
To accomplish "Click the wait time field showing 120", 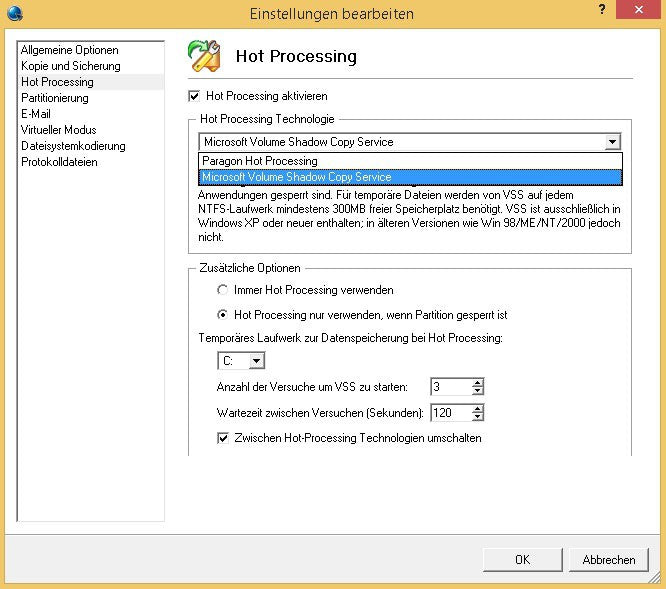I will pos(451,413).
